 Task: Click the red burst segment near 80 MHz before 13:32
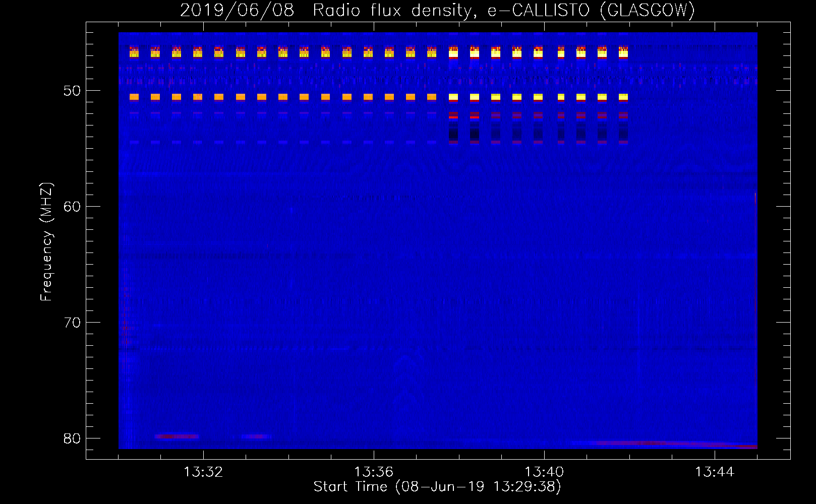pyautogui.click(x=177, y=436)
